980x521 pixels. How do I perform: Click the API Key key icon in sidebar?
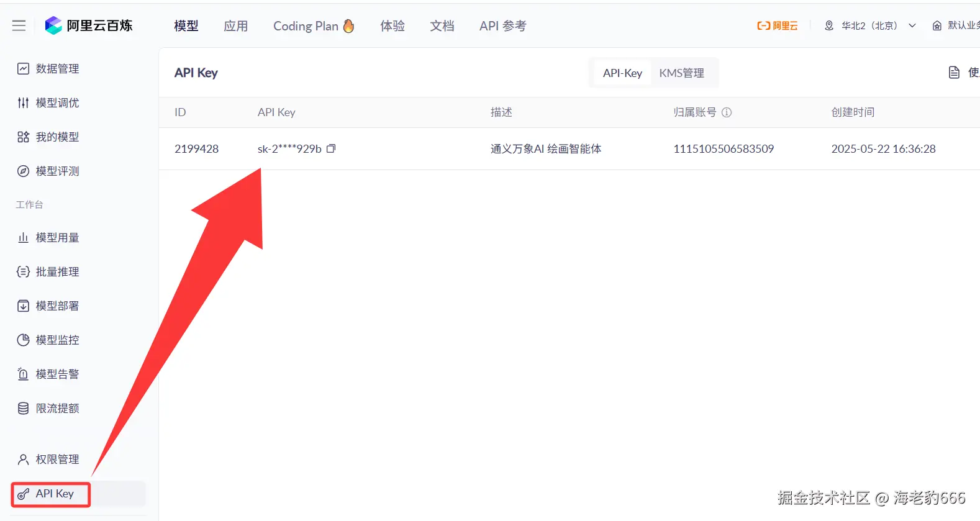23,494
